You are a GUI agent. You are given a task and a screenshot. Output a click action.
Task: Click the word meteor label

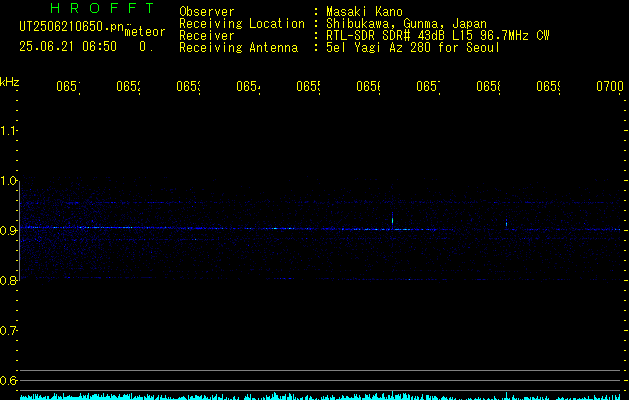[x=145, y=32]
